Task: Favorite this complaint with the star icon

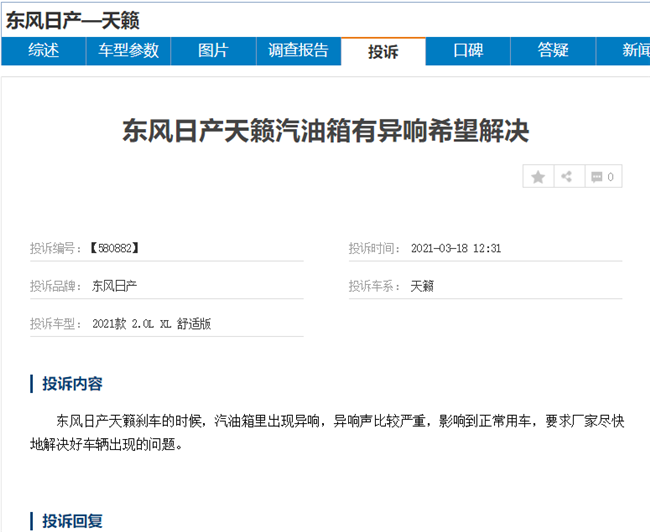Action: point(538,177)
